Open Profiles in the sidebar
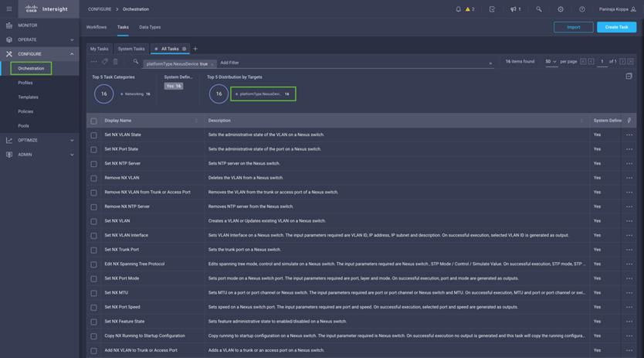The height and width of the screenshot is (358, 644). [25, 83]
